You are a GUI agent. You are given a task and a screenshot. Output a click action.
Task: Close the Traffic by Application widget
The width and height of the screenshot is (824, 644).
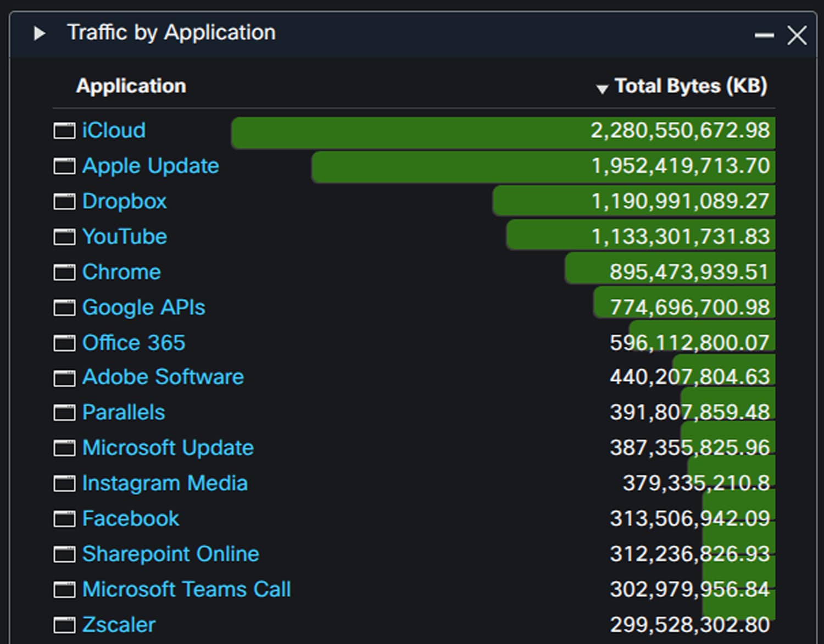click(x=797, y=36)
